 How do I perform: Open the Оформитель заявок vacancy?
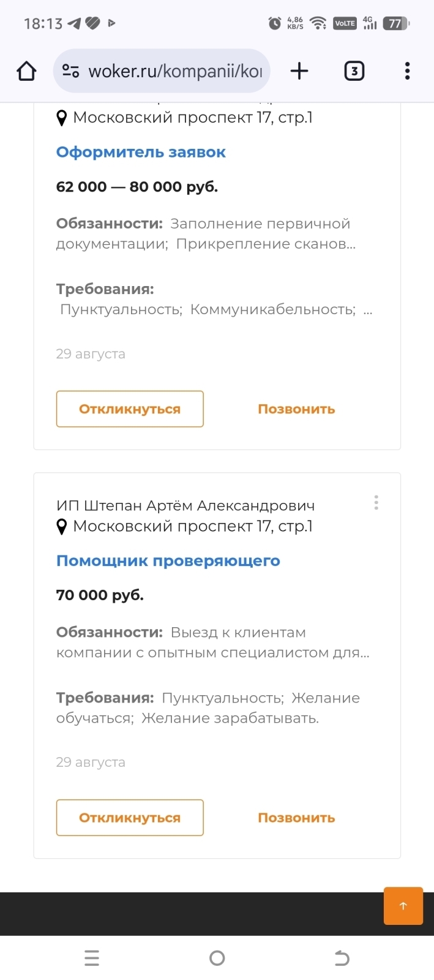tap(140, 151)
